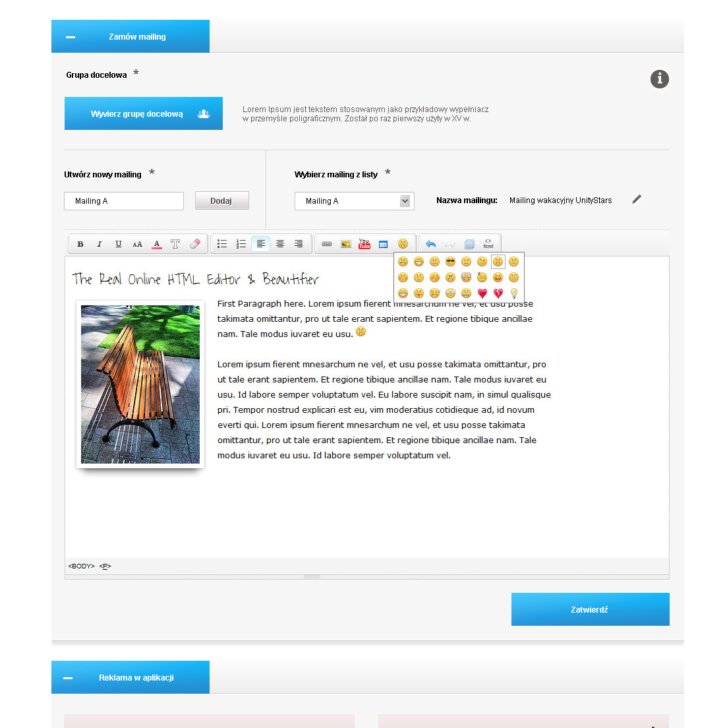Toggle bold formatting in the editor toolbar

click(80, 244)
